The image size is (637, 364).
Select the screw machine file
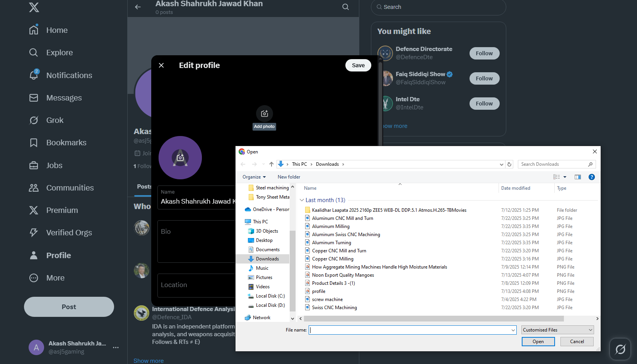tap(327, 299)
